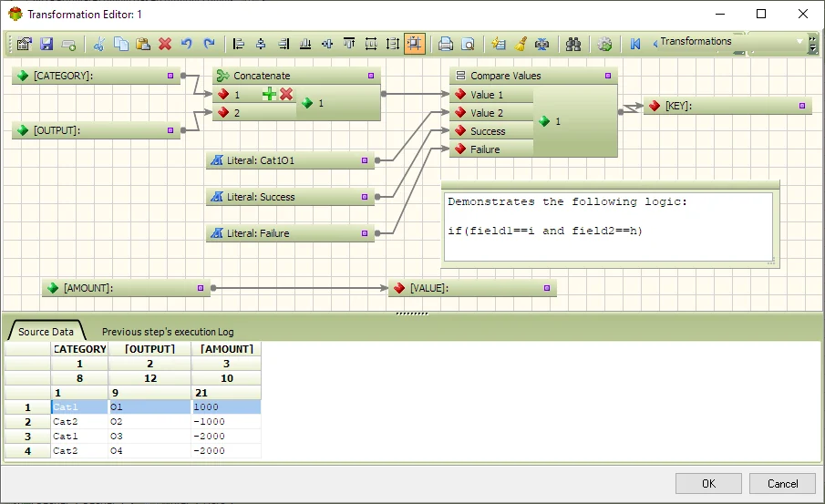Select the Literal: Success node
This screenshot has width=825, height=504.
point(291,197)
